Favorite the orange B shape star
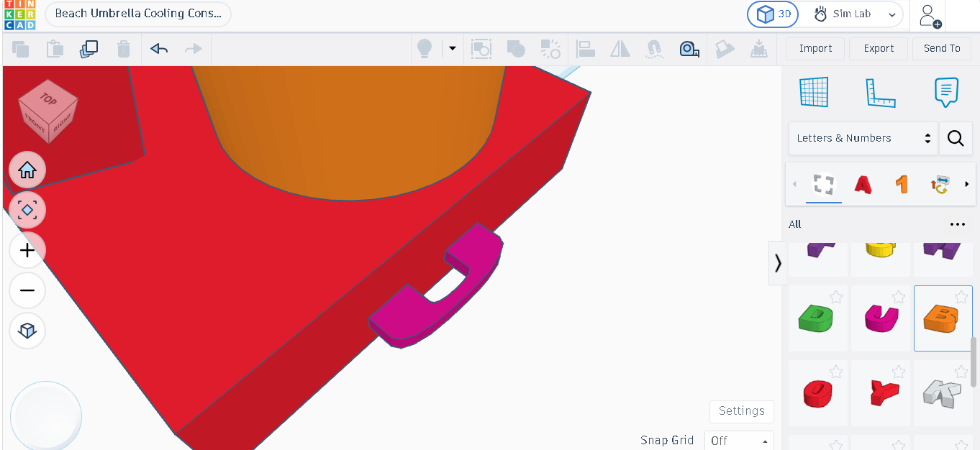Image resolution: width=980 pixels, height=450 pixels. [961, 297]
